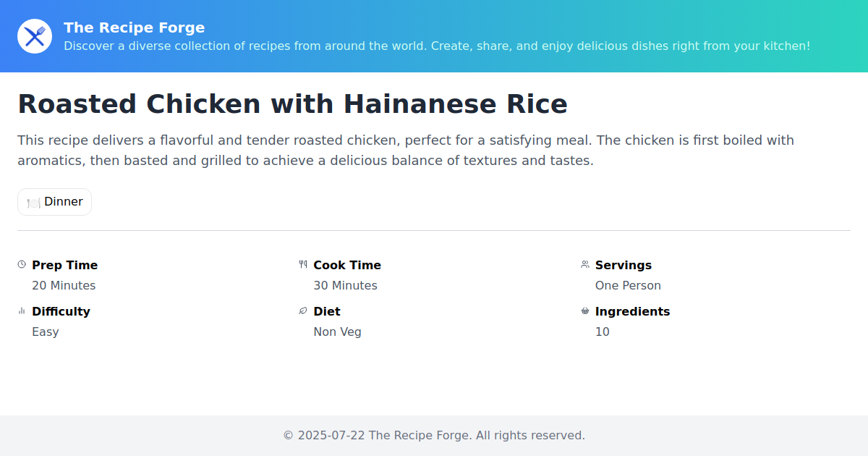The height and width of the screenshot is (456, 868).
Task: Select the Dinner category tag
Action: click(x=55, y=202)
